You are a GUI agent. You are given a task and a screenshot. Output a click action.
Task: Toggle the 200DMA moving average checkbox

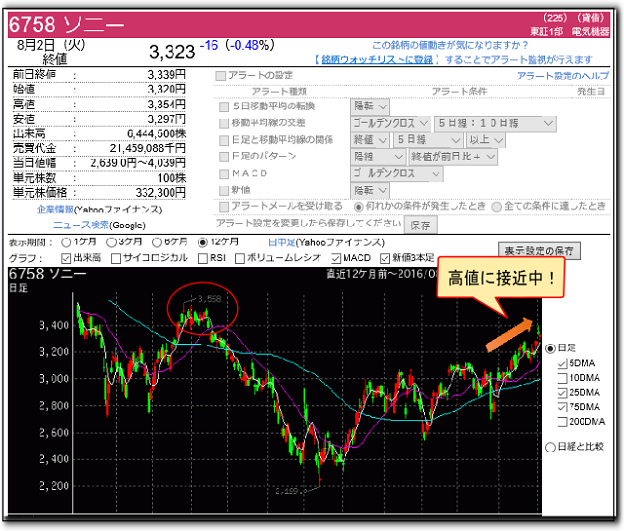coord(562,422)
